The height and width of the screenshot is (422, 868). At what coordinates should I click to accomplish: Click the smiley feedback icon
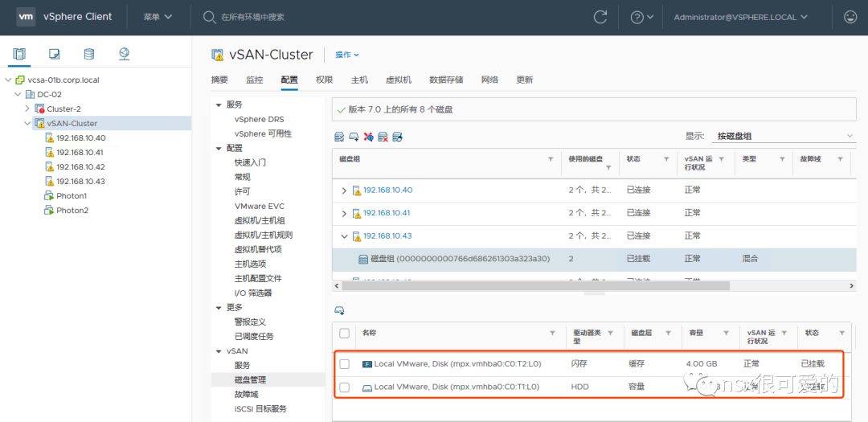coord(850,17)
